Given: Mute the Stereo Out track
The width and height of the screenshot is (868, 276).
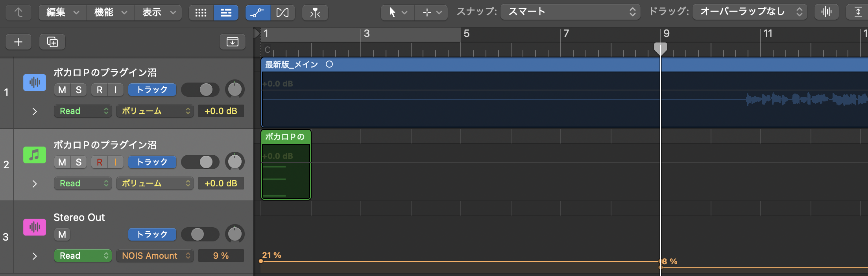Looking at the screenshot, I should 62,234.
